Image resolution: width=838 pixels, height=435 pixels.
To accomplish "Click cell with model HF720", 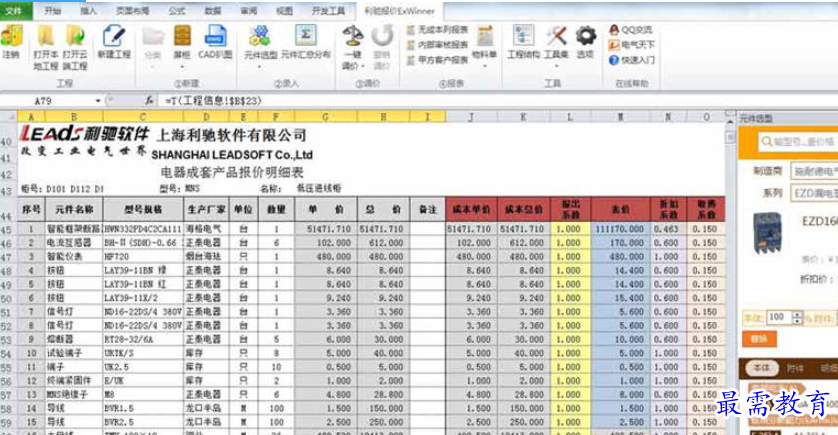I will tap(143, 257).
